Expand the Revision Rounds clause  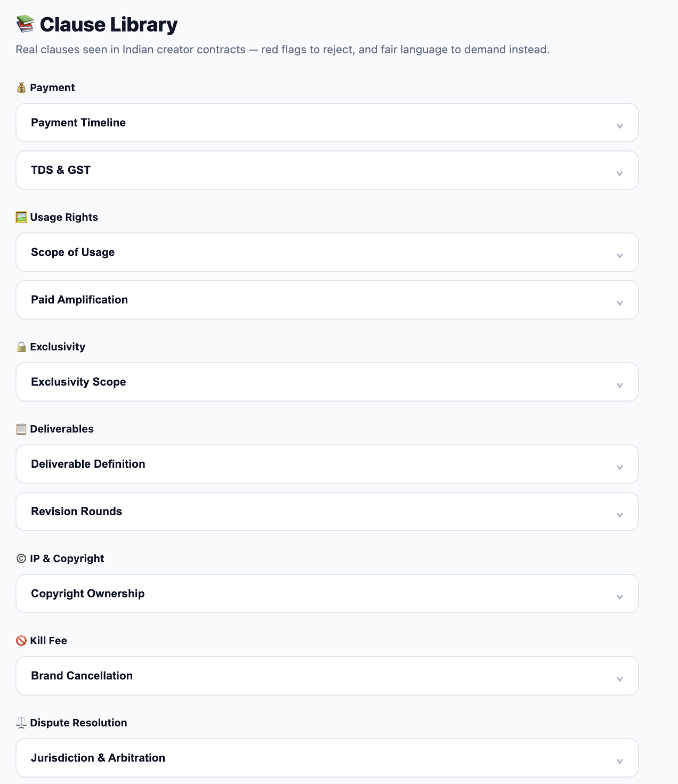(619, 515)
